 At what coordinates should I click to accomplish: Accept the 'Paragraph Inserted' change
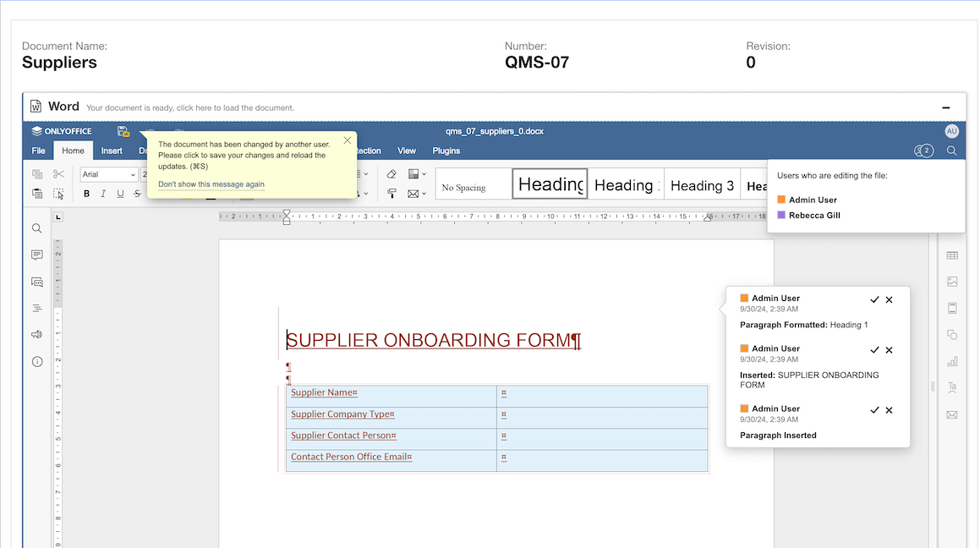click(874, 410)
